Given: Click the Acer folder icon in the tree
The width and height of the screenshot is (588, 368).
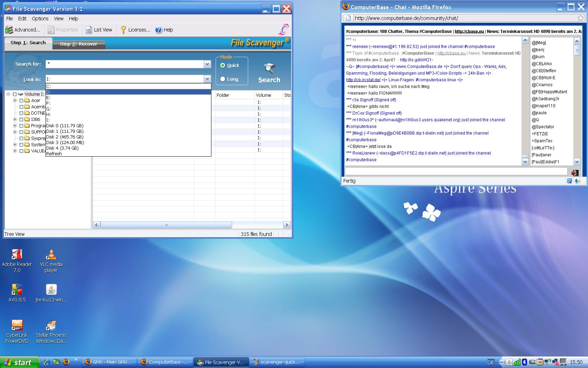Looking at the screenshot, I should point(27,101).
